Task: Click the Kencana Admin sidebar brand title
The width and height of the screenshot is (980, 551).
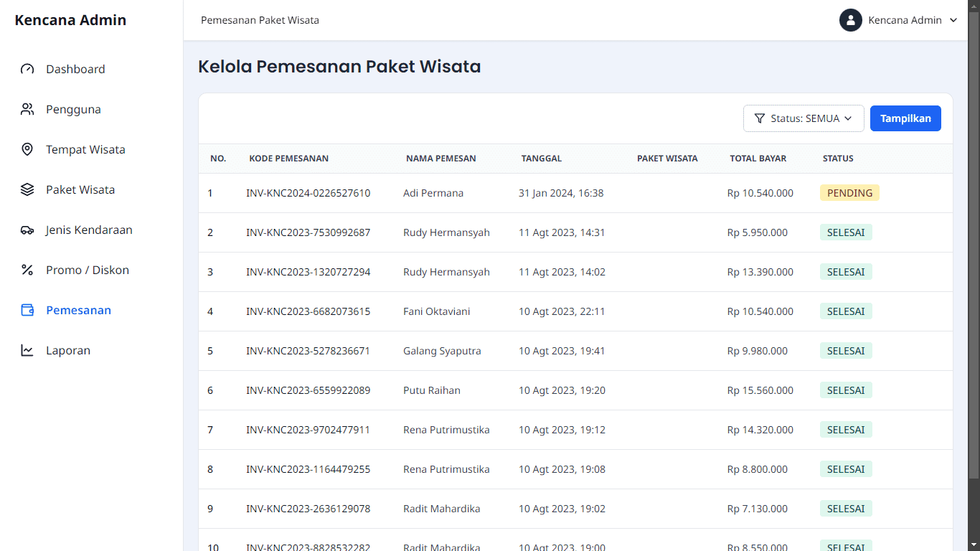Action: pyautogui.click(x=70, y=20)
